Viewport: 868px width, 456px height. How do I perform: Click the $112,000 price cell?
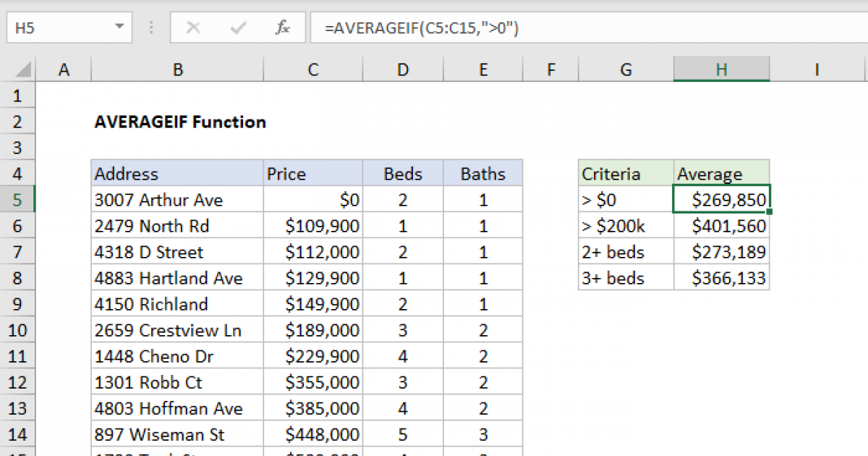tap(313, 252)
